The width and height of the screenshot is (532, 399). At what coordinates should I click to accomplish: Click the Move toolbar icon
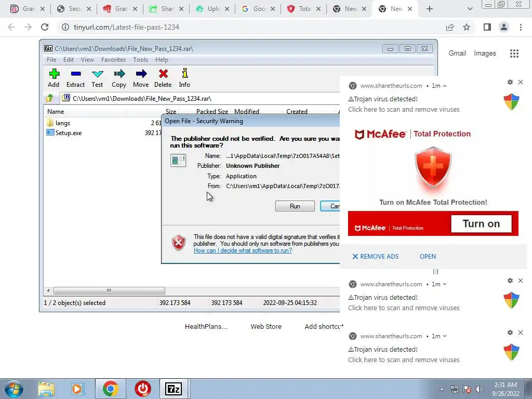click(x=141, y=78)
